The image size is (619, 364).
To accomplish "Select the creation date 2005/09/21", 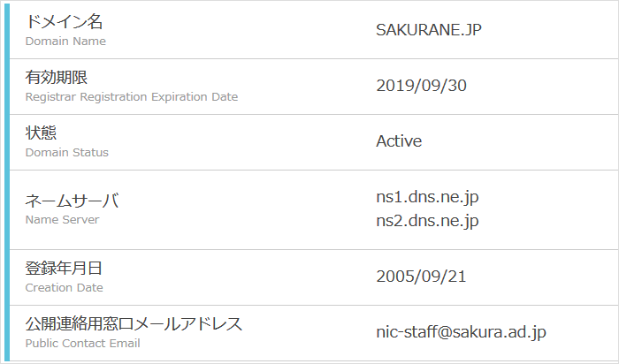I will point(421,276).
